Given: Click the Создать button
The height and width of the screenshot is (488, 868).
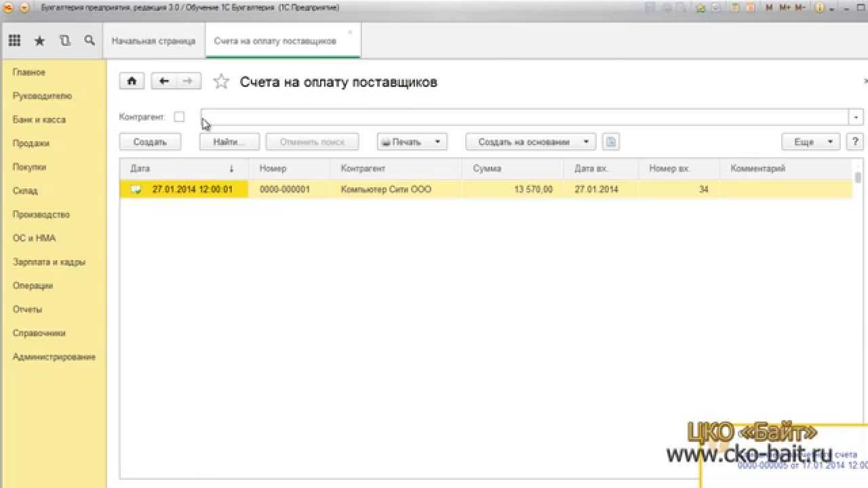Looking at the screenshot, I should point(150,142).
